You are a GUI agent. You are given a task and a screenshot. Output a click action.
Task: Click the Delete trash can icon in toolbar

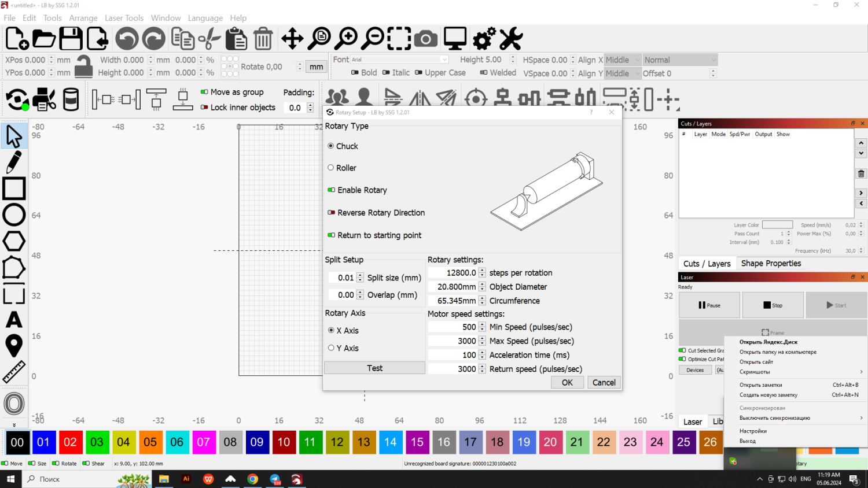point(263,39)
